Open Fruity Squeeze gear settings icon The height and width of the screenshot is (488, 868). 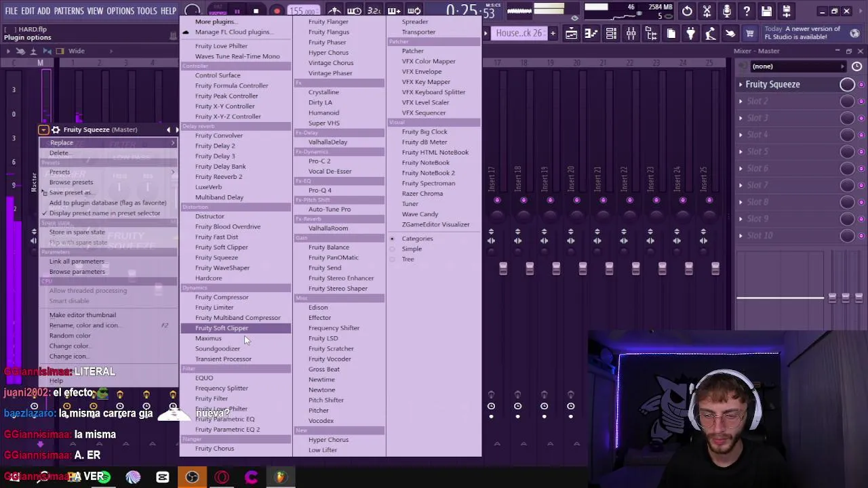pos(56,129)
